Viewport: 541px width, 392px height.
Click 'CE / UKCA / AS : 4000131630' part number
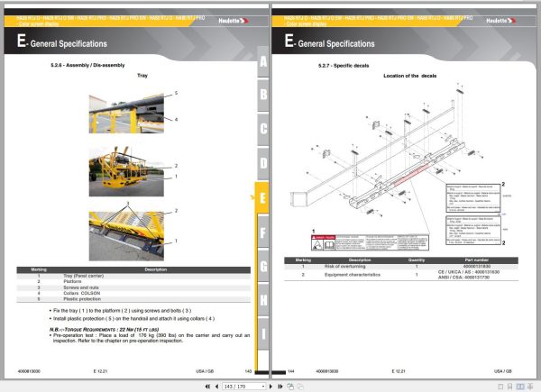coord(469,272)
